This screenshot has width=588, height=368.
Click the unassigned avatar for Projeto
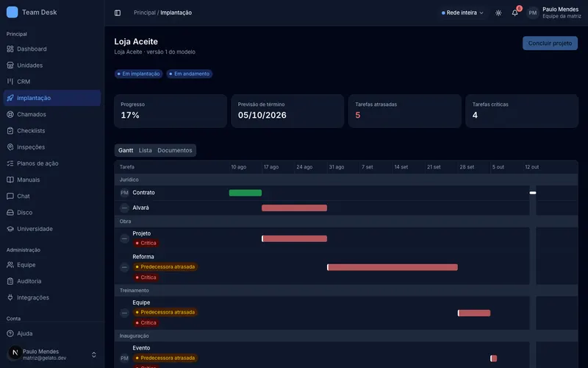124,238
